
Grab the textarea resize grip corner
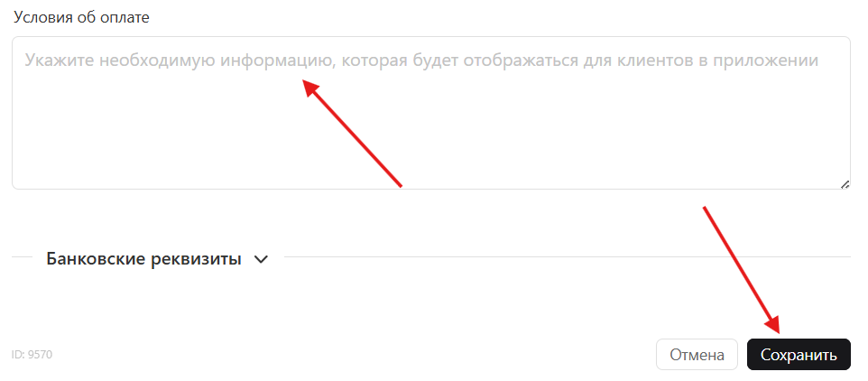tap(845, 185)
